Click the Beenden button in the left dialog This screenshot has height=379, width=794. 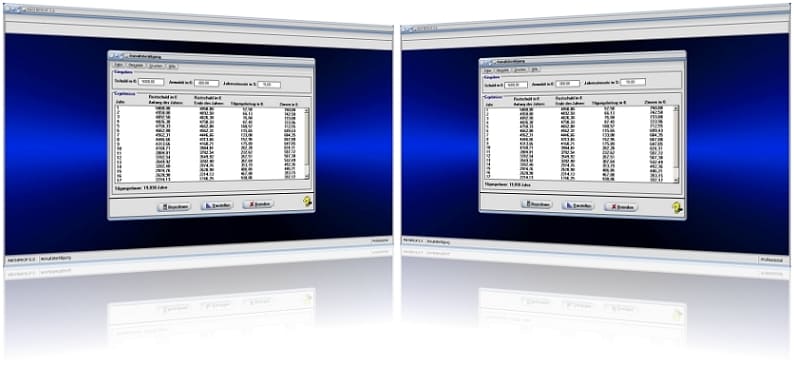point(258,204)
